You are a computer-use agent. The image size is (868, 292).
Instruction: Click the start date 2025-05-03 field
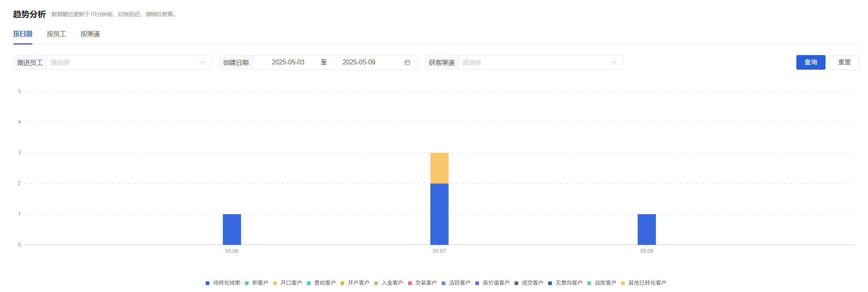click(288, 62)
